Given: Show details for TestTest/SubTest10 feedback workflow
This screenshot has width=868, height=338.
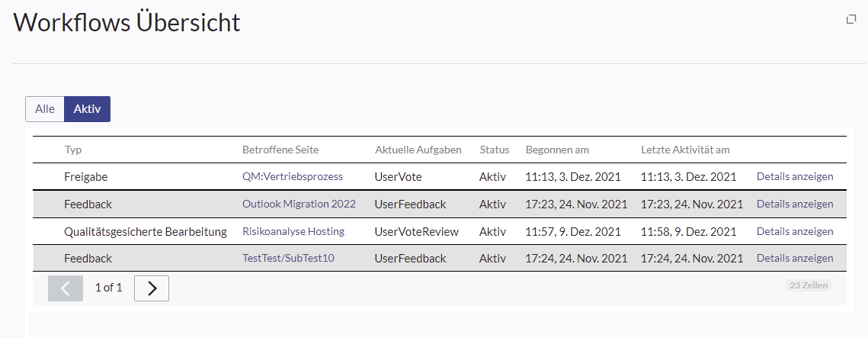Looking at the screenshot, I should (795, 259).
